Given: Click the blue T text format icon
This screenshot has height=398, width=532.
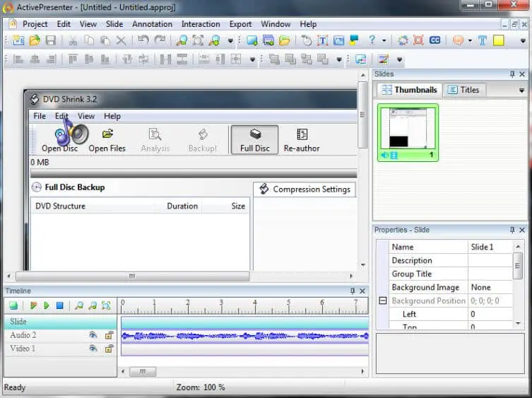Looking at the screenshot, I should tap(482, 40).
